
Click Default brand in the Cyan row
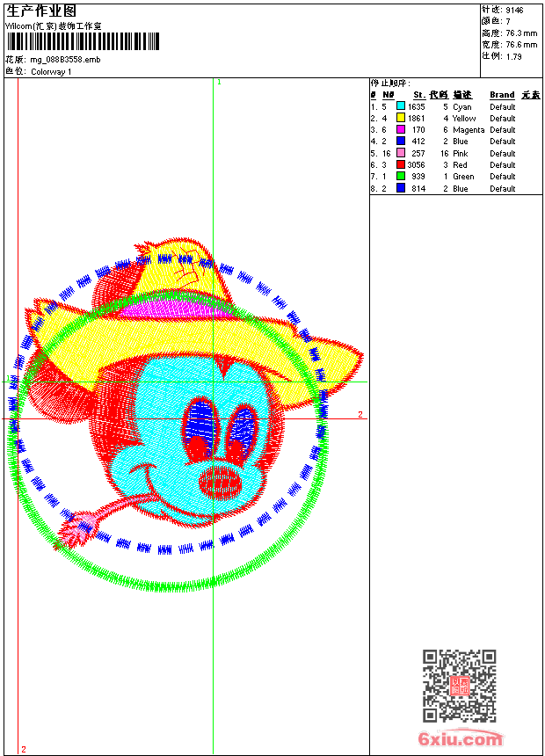[503, 107]
